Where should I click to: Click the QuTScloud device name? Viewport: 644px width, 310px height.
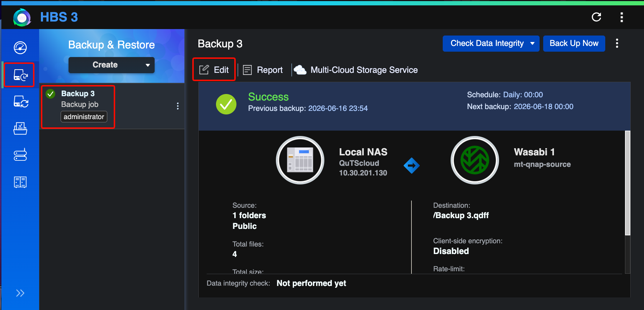tap(359, 163)
